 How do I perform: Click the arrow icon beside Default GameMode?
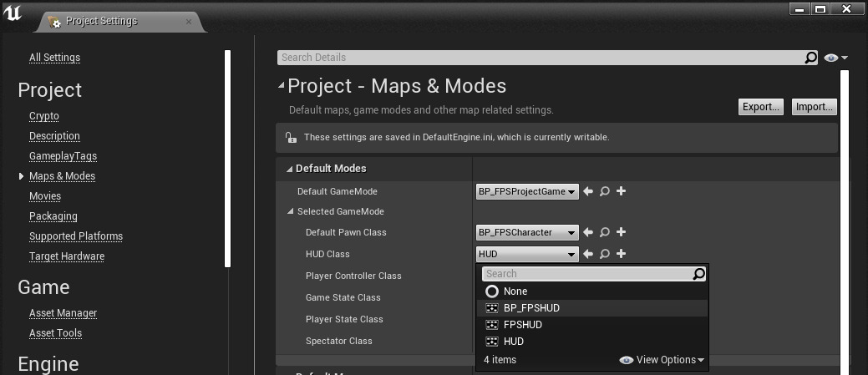(x=588, y=192)
